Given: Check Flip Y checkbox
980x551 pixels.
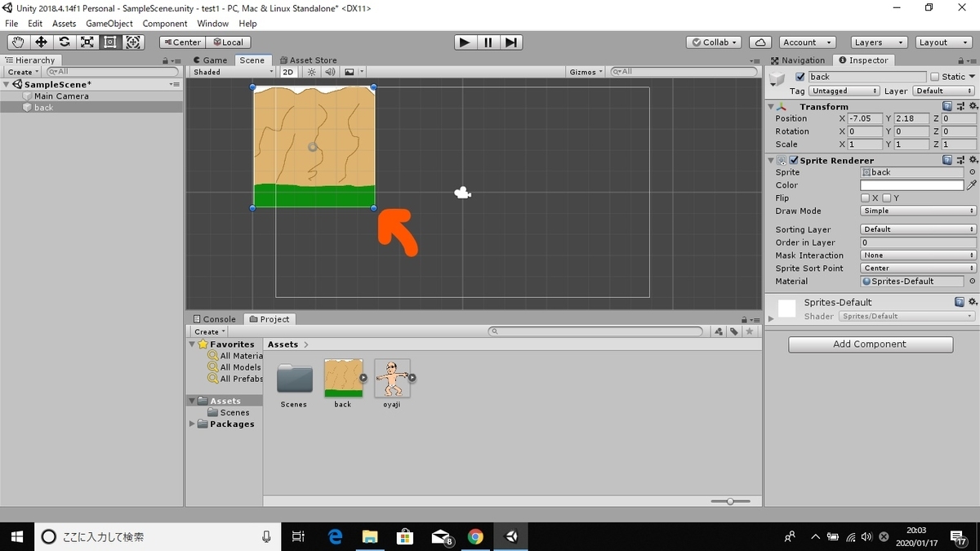Looking at the screenshot, I should [886, 198].
